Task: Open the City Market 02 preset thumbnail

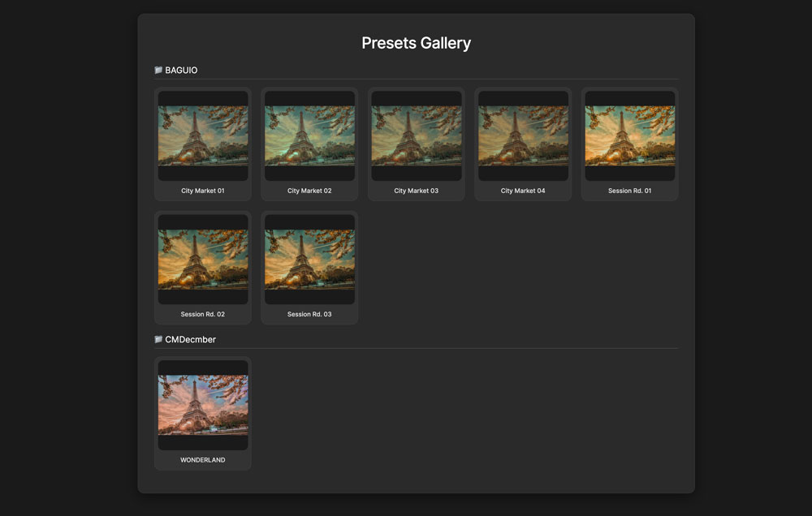Action: tap(309, 135)
